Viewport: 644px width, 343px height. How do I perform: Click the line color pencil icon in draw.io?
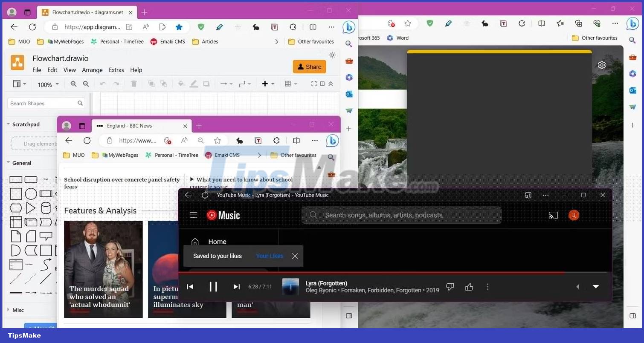(x=194, y=84)
